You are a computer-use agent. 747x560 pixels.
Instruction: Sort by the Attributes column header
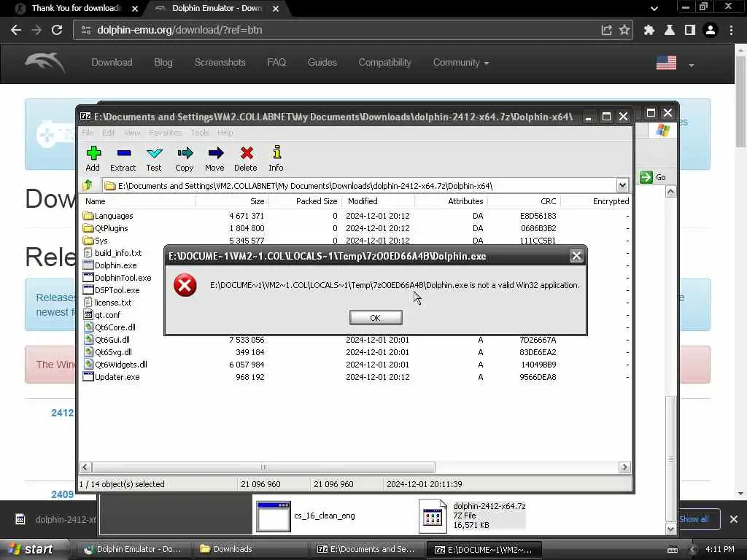pos(451,201)
